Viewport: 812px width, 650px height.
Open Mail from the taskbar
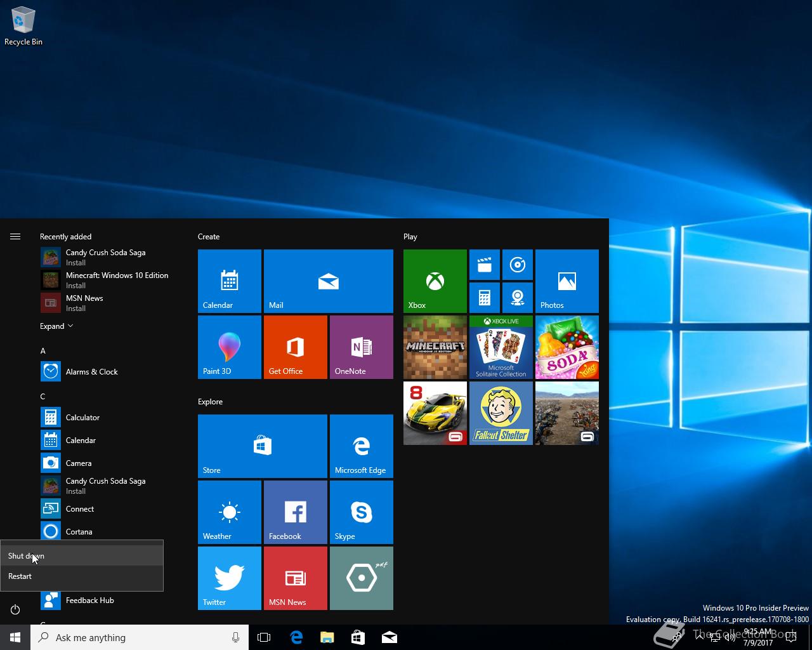click(390, 637)
